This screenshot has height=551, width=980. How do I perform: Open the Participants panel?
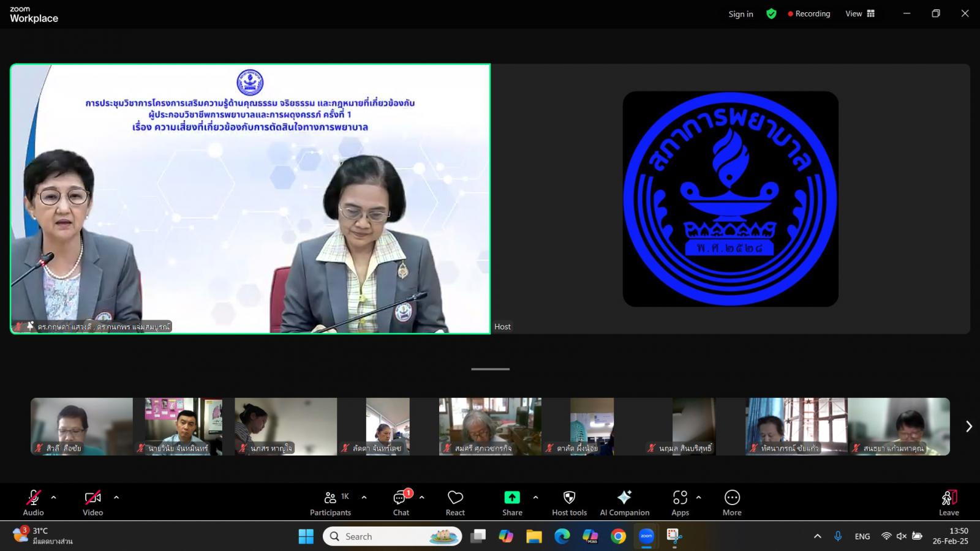pyautogui.click(x=330, y=503)
